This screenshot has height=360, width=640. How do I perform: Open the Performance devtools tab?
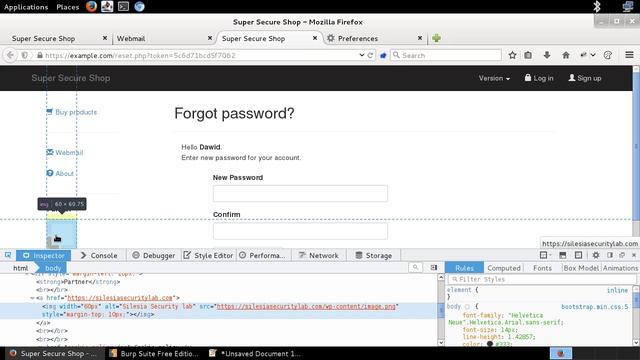263,256
